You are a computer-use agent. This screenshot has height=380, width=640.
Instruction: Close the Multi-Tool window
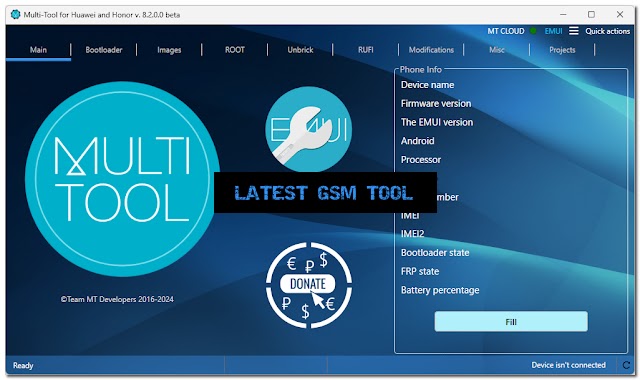[x=620, y=15]
